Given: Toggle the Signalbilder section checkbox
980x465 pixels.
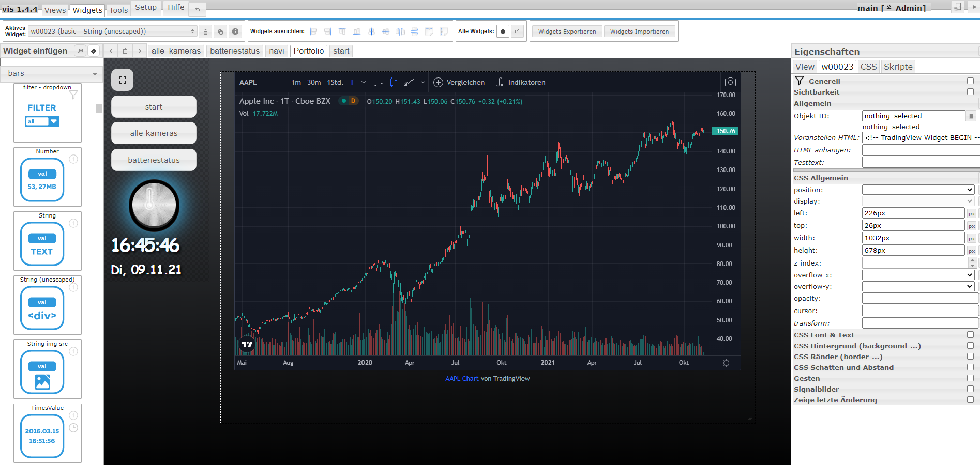Looking at the screenshot, I should 970,389.
